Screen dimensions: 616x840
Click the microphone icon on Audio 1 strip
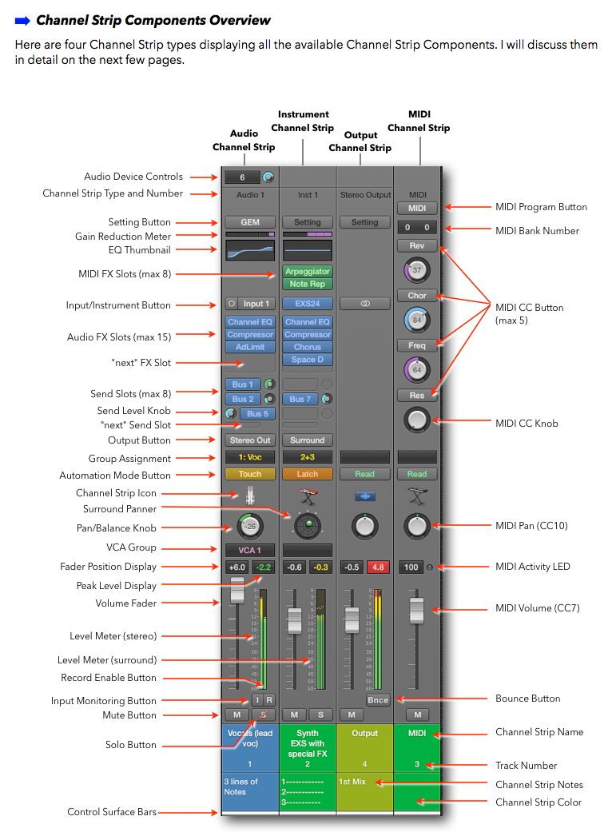pyautogui.click(x=250, y=495)
